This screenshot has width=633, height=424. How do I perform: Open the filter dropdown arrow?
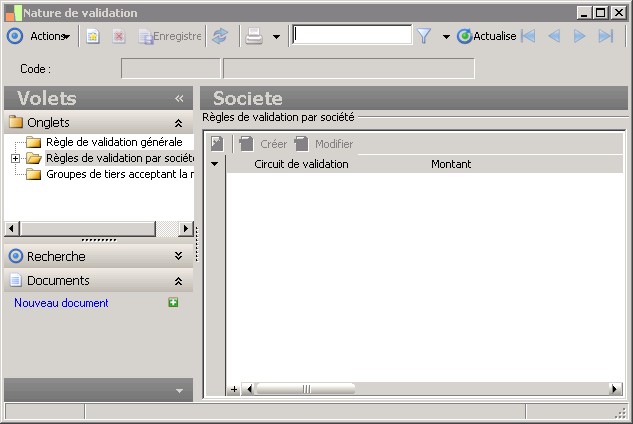pos(446,37)
